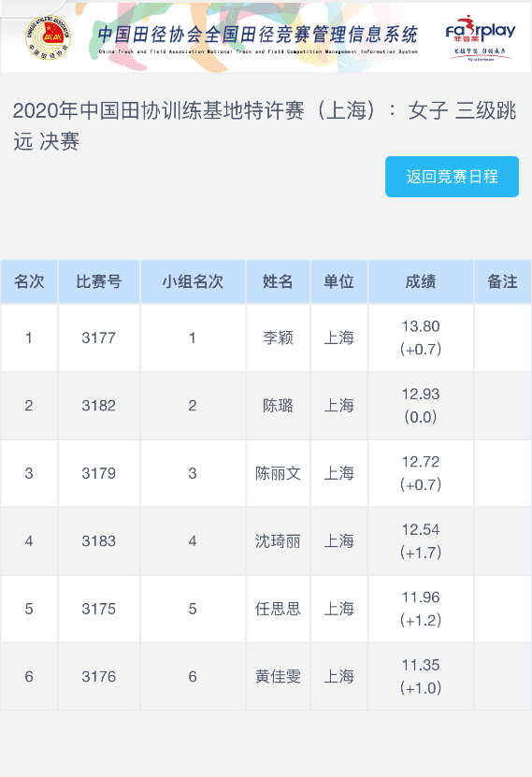The width and height of the screenshot is (532, 777).
Task: Click the 返回竞赛日程 button
Action: (x=452, y=177)
